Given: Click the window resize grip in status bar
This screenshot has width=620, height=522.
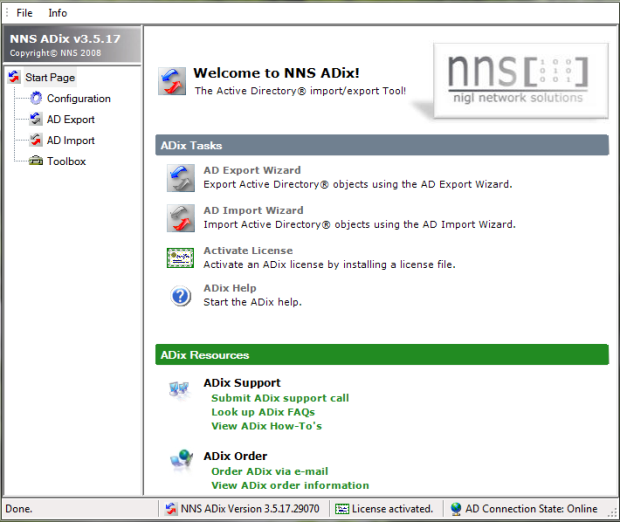Looking at the screenshot, I should [x=613, y=513].
